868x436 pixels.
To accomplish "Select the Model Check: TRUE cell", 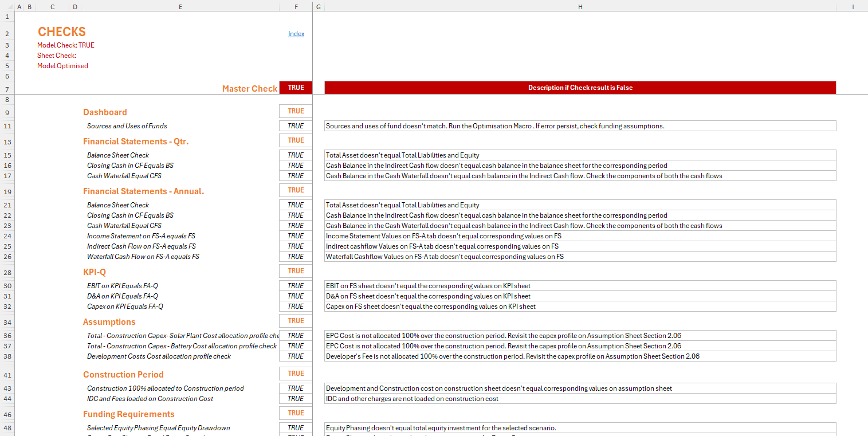I will click(66, 45).
